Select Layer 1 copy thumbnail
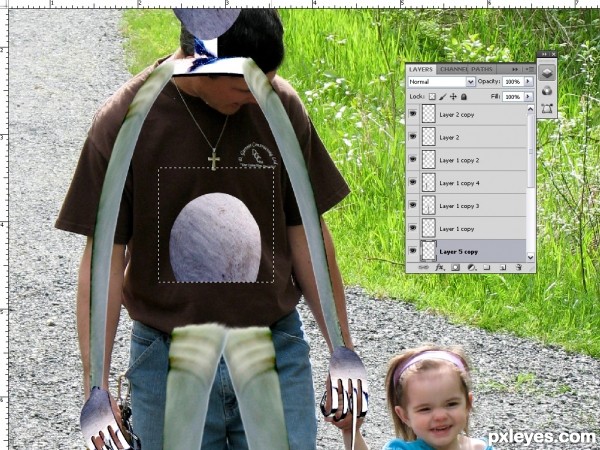600x450 pixels. pos(429,228)
